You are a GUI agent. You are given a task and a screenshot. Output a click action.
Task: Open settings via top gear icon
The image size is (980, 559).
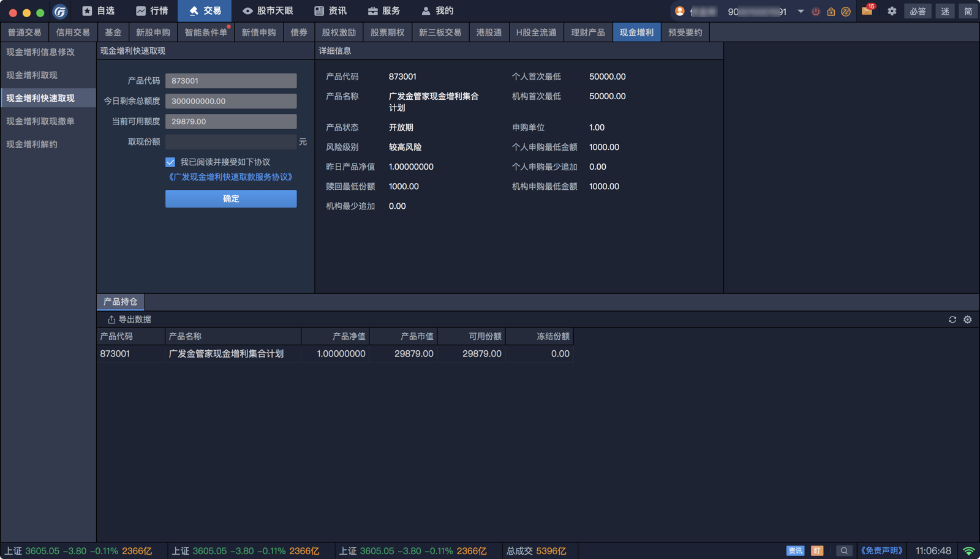click(892, 11)
